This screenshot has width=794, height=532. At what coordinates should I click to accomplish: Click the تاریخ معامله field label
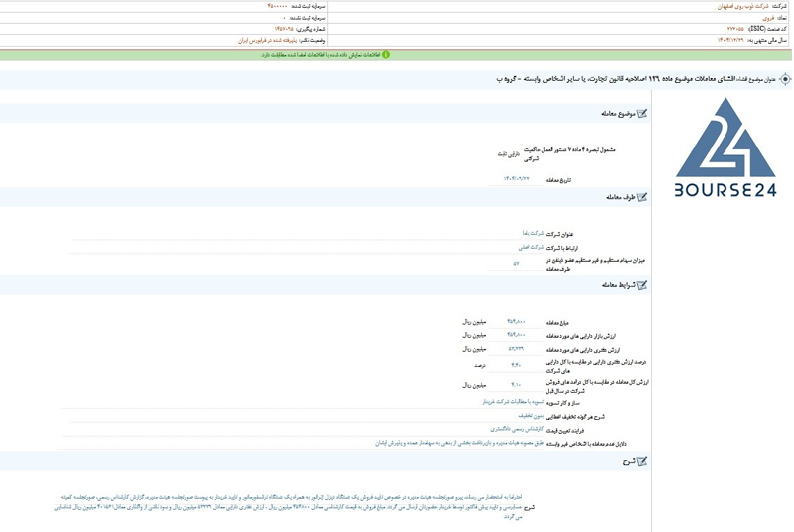coord(558,180)
